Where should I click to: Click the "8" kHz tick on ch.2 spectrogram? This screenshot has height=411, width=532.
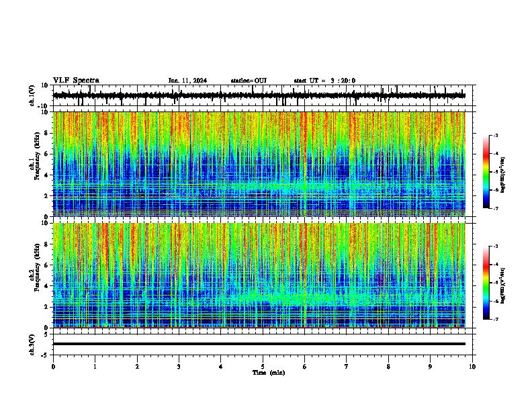point(47,244)
